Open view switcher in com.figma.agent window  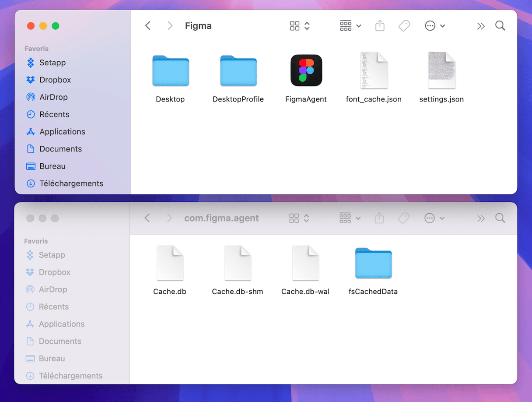click(x=300, y=218)
